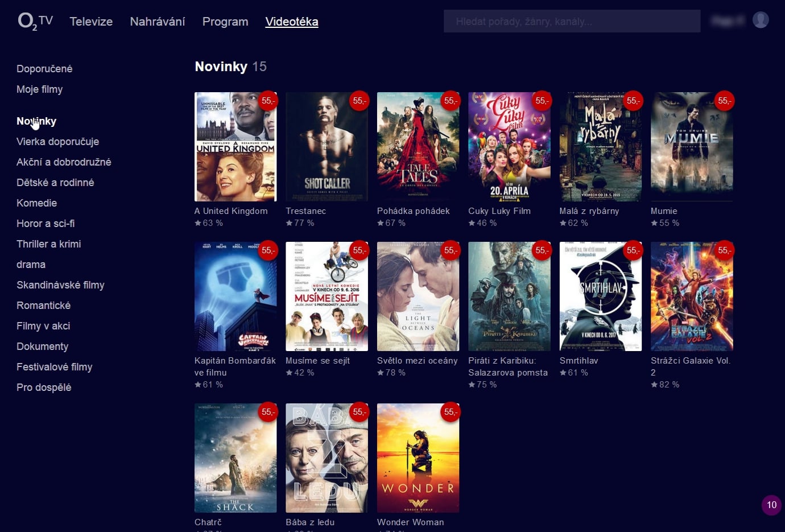The image size is (785, 532).
Task: Open Komedie category
Action: tap(37, 203)
